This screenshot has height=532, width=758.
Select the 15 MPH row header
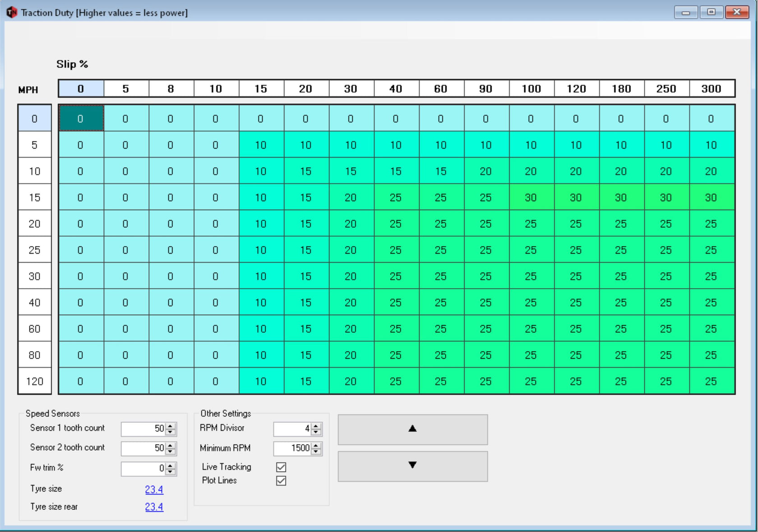(x=35, y=197)
